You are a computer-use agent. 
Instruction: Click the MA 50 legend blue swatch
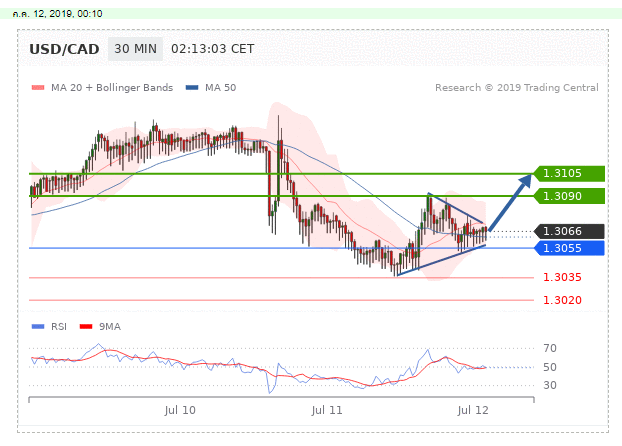tap(192, 88)
